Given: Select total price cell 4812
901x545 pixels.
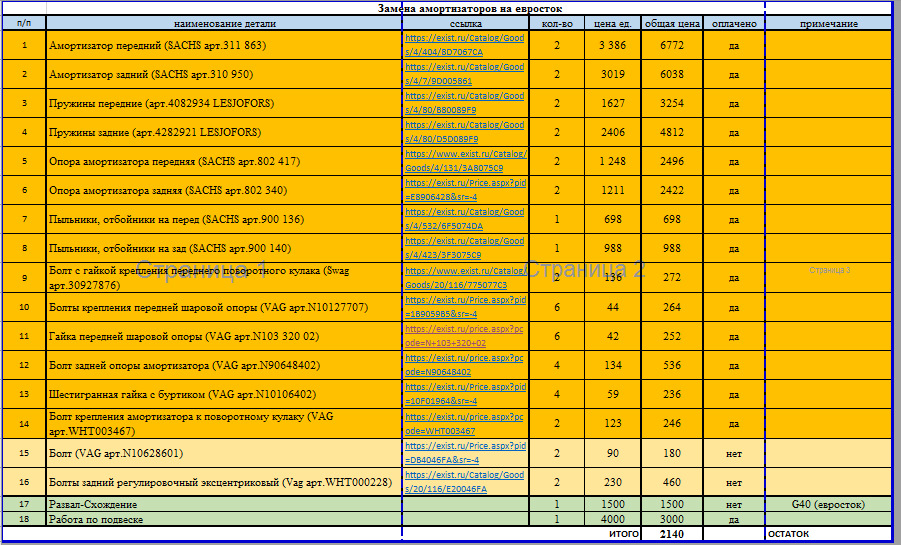Looking at the screenshot, I should (x=672, y=132).
